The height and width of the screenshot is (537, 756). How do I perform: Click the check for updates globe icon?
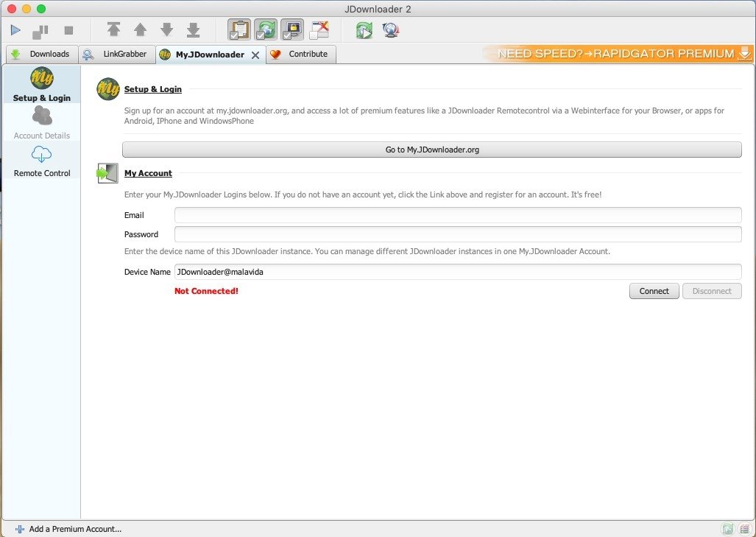click(391, 30)
